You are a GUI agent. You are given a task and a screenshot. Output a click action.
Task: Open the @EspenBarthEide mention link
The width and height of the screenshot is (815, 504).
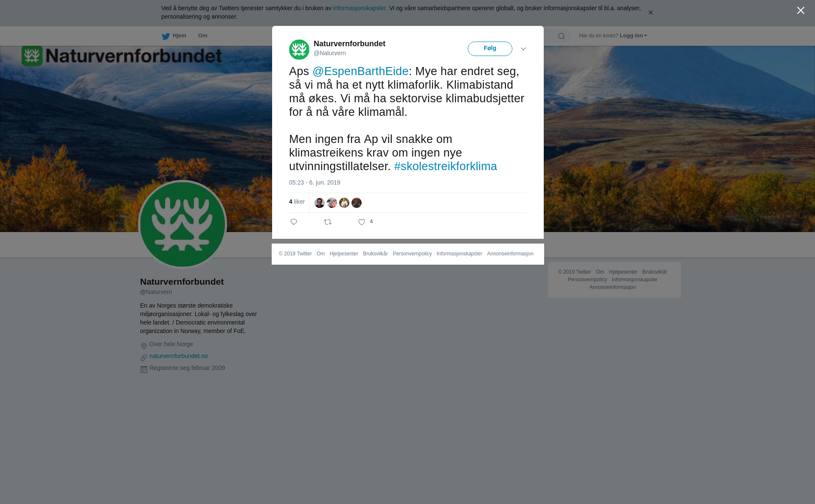[360, 71]
